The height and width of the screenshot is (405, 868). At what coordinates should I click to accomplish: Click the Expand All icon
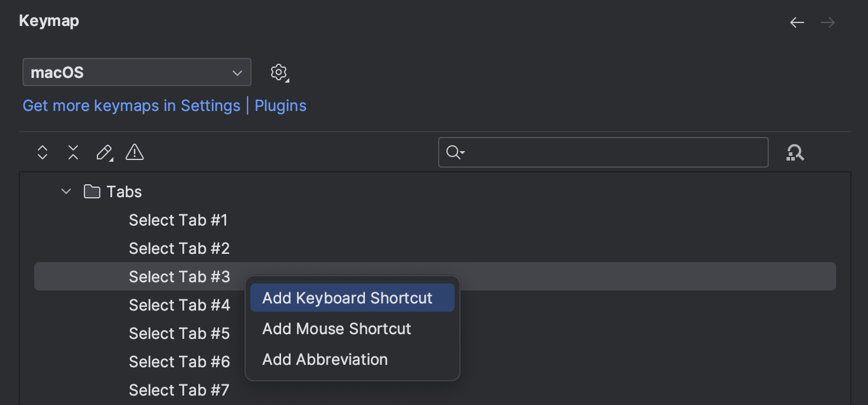pyautogui.click(x=43, y=153)
